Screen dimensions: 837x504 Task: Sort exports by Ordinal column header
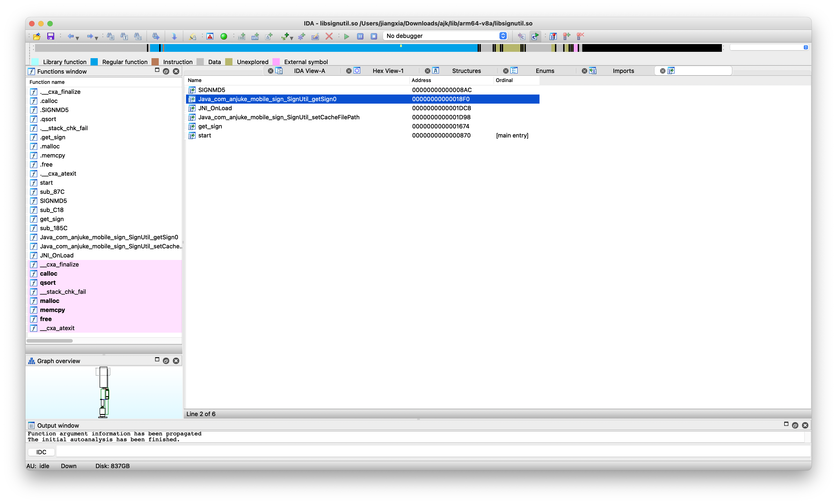coord(516,80)
